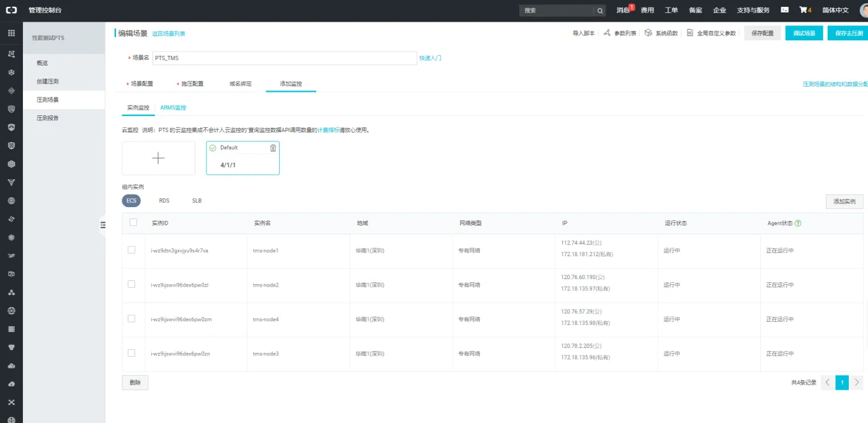Click the 场景名 input field
The width and height of the screenshot is (868, 423).
(x=285, y=58)
